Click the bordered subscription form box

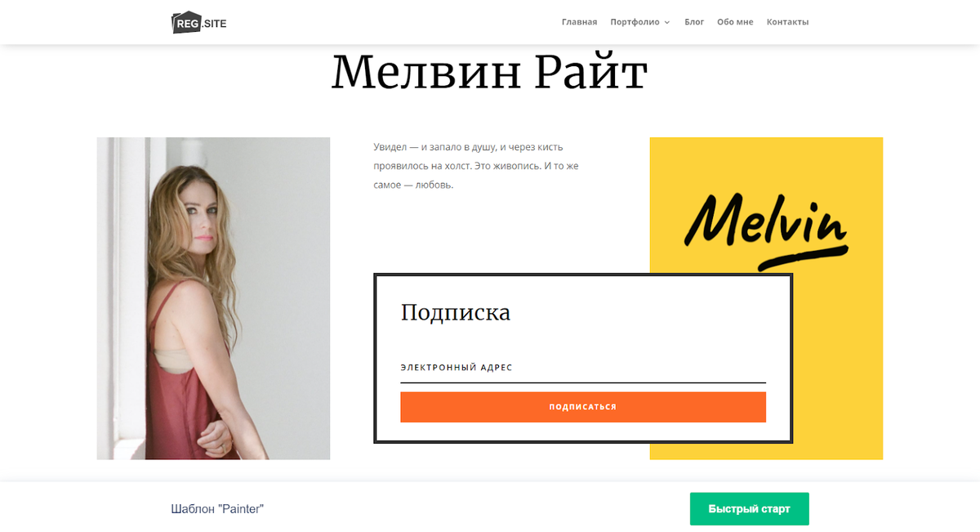click(x=583, y=359)
